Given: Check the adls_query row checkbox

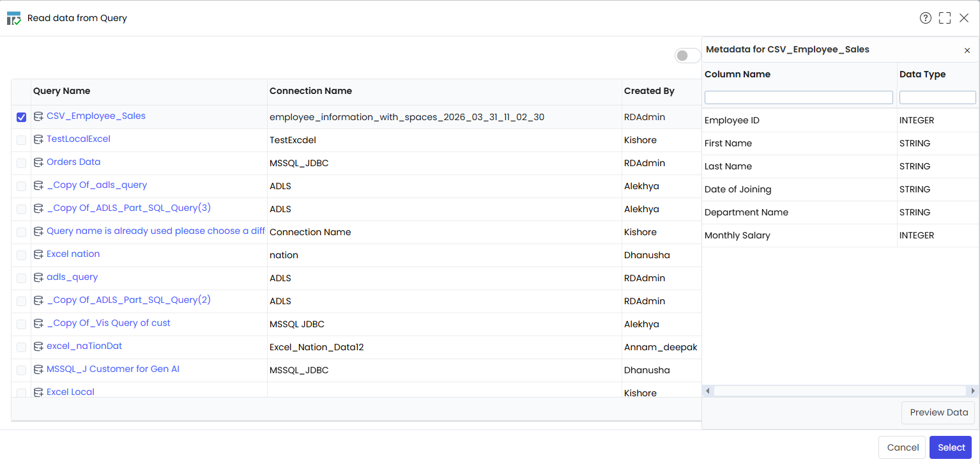Looking at the screenshot, I should [21, 278].
